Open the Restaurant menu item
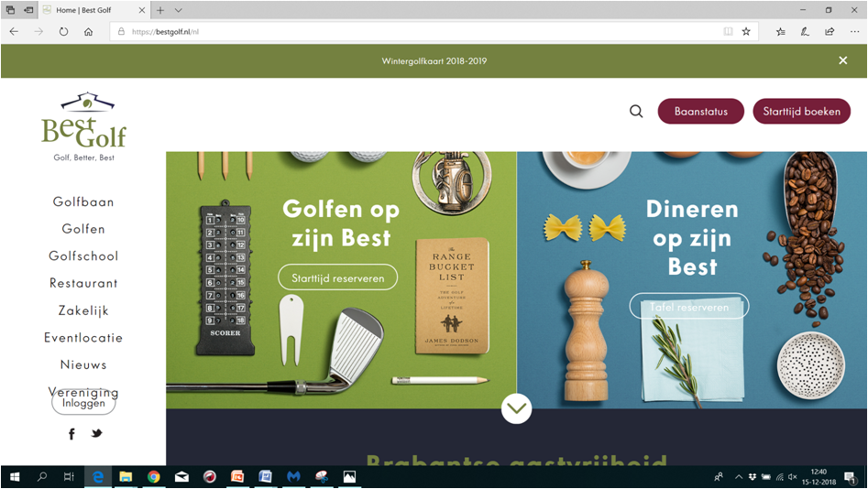Image resolution: width=868 pixels, height=489 pixels. click(83, 283)
